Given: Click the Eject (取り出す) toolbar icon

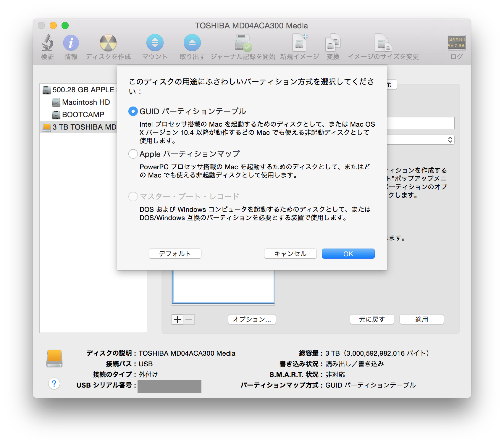Looking at the screenshot, I should (x=192, y=43).
